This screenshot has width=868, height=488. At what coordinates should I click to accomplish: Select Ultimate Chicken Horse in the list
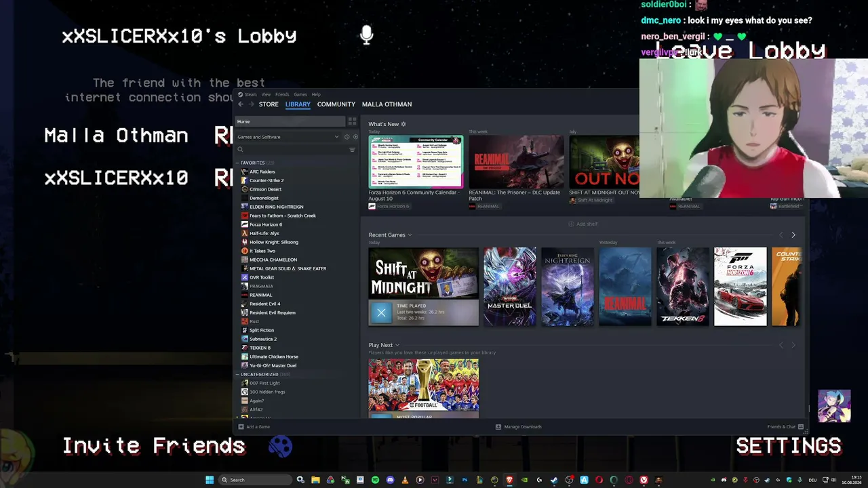click(x=274, y=357)
